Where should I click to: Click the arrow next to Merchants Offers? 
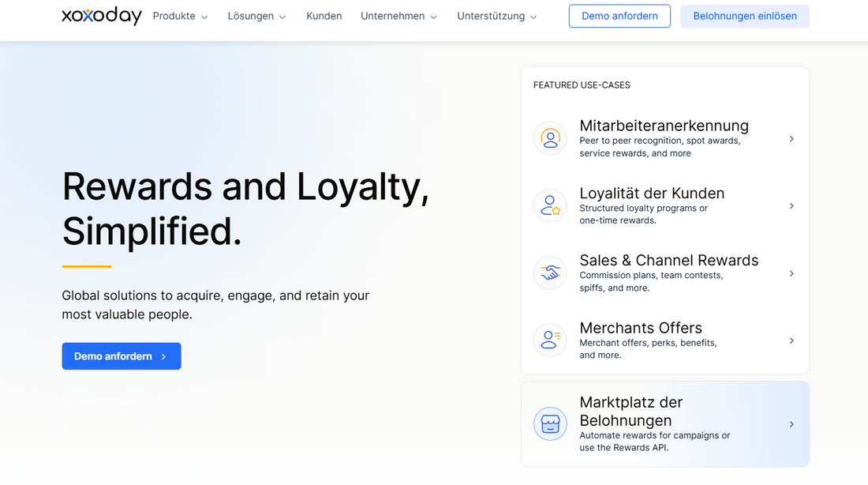coord(791,340)
